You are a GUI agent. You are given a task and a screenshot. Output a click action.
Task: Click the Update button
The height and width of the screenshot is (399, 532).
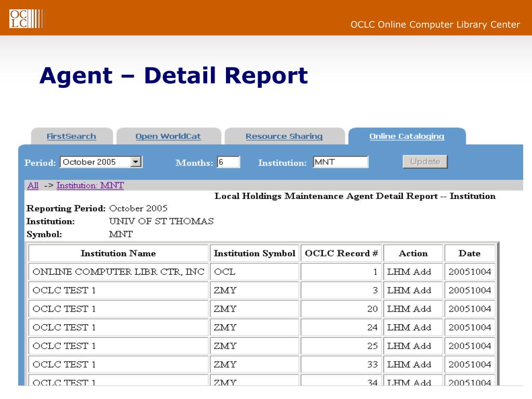tap(425, 162)
